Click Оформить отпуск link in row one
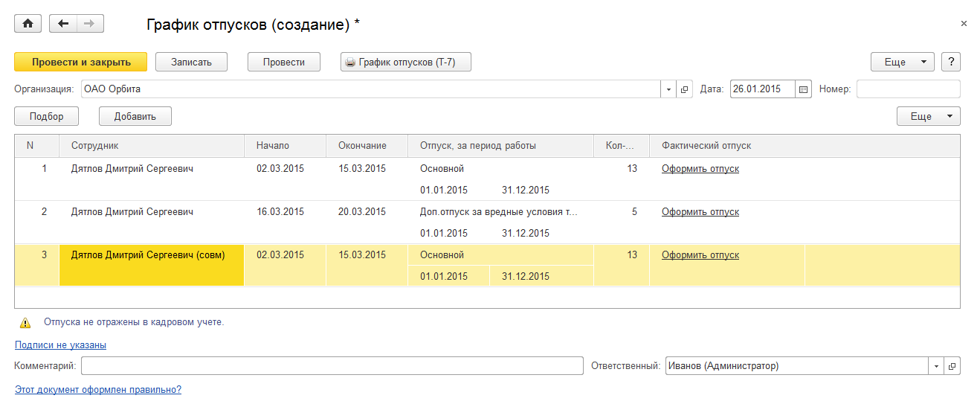This screenshot has height=407, width=980. tap(700, 169)
